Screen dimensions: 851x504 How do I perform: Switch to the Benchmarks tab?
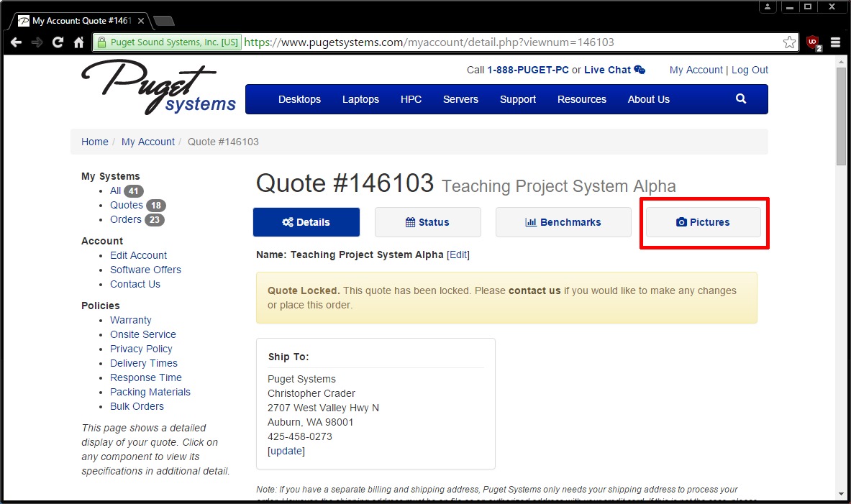pyautogui.click(x=563, y=222)
